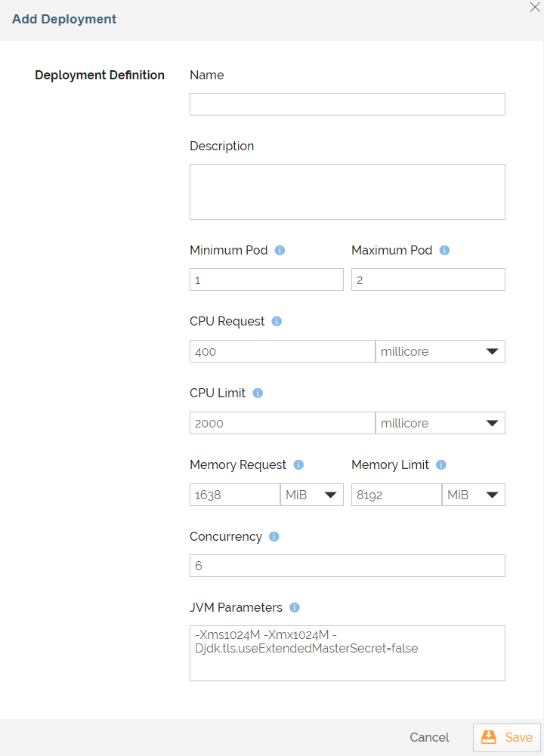Click inside the Description text area
The image size is (544, 756).
pyautogui.click(x=347, y=190)
